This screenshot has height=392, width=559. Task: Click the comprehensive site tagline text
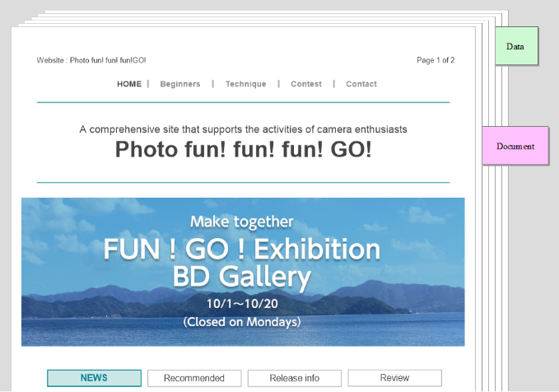tap(243, 129)
